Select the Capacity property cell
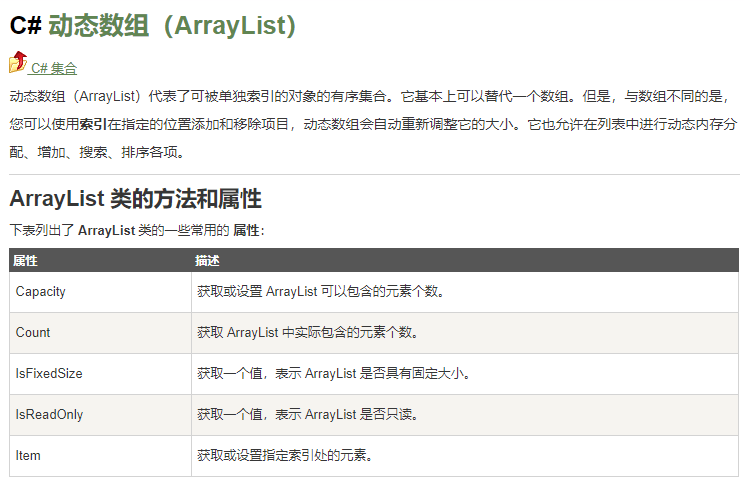The image size is (744, 484). (x=41, y=291)
